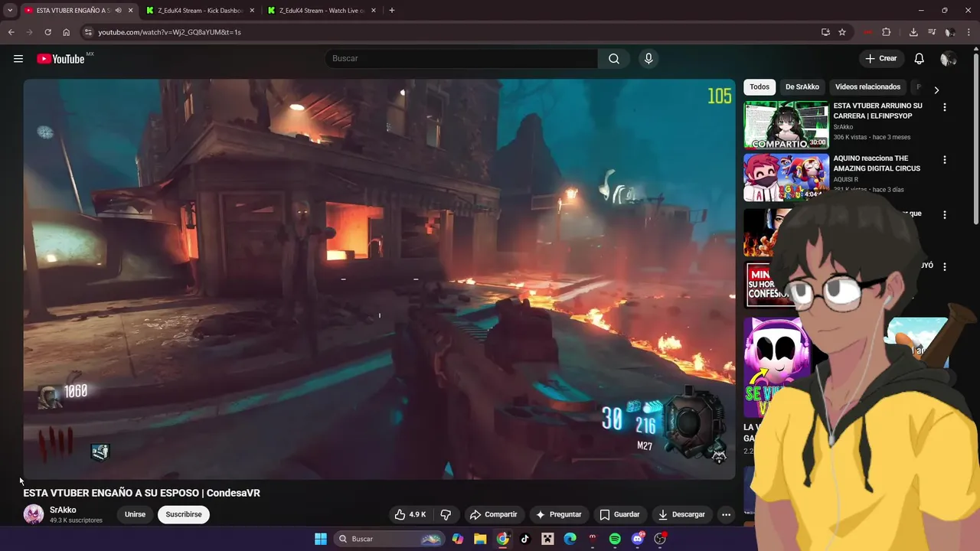Open a new browser tab
Viewport: 980px width, 551px height.
click(392, 11)
